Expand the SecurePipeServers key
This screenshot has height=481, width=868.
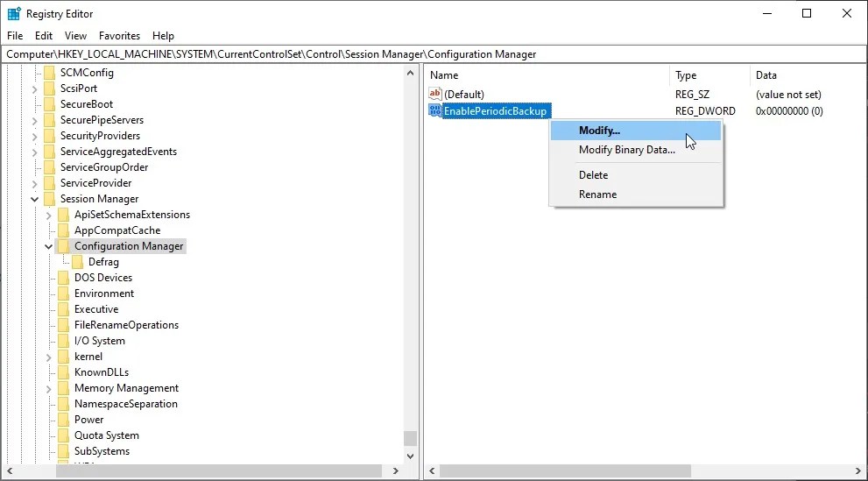point(35,121)
